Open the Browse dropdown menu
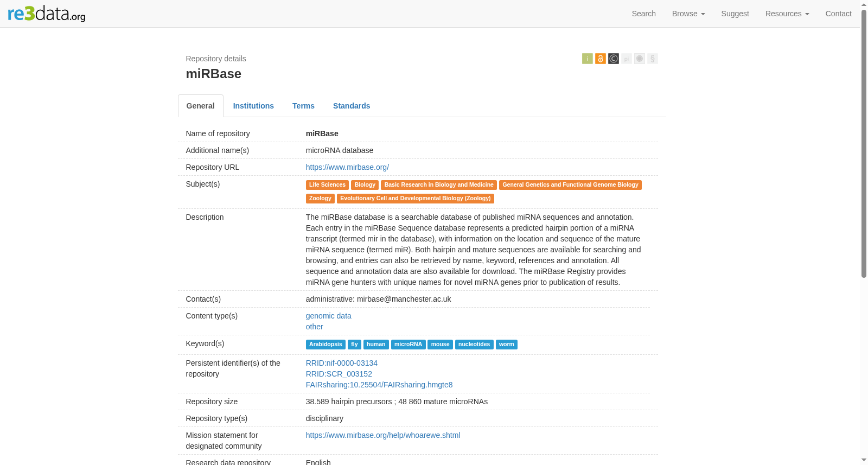Viewport: 868px width, 465px height. [x=688, y=14]
